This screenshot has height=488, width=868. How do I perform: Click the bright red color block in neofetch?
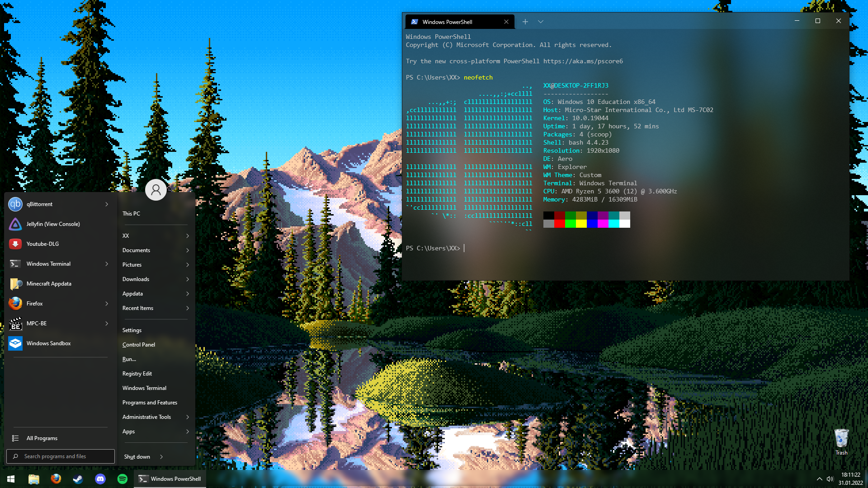click(560, 224)
